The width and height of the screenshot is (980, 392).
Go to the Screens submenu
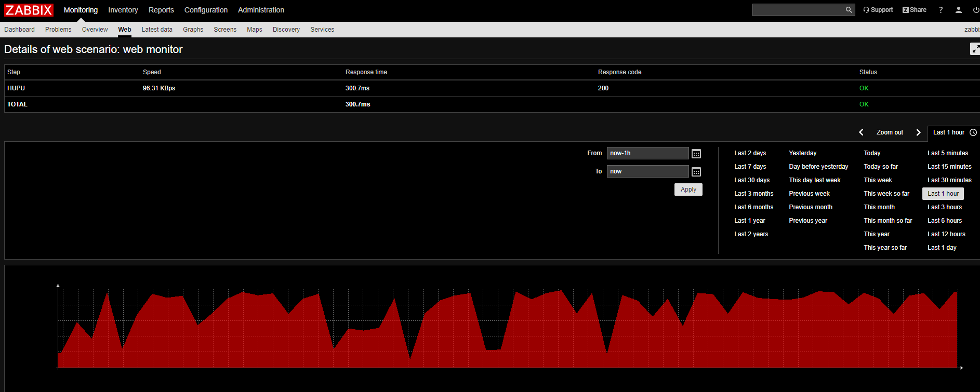point(225,30)
